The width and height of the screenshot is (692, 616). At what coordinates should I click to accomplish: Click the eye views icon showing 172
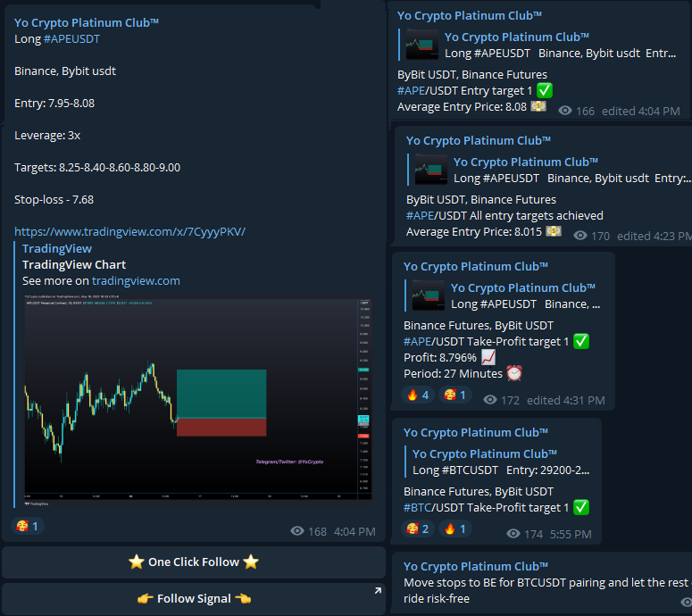pos(490,400)
